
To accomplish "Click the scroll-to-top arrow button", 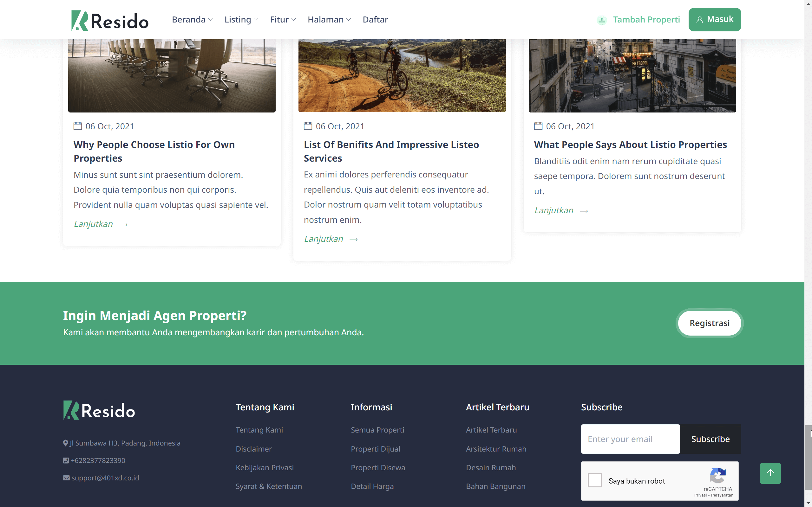I will pos(770,473).
